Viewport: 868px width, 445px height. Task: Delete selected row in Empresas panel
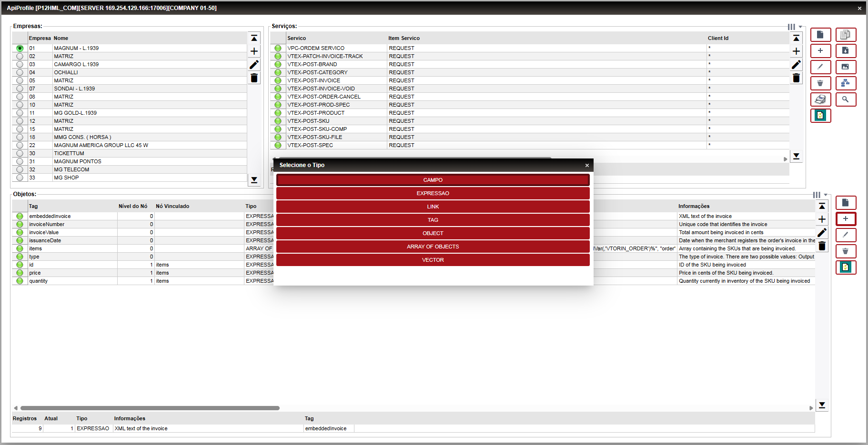click(254, 78)
